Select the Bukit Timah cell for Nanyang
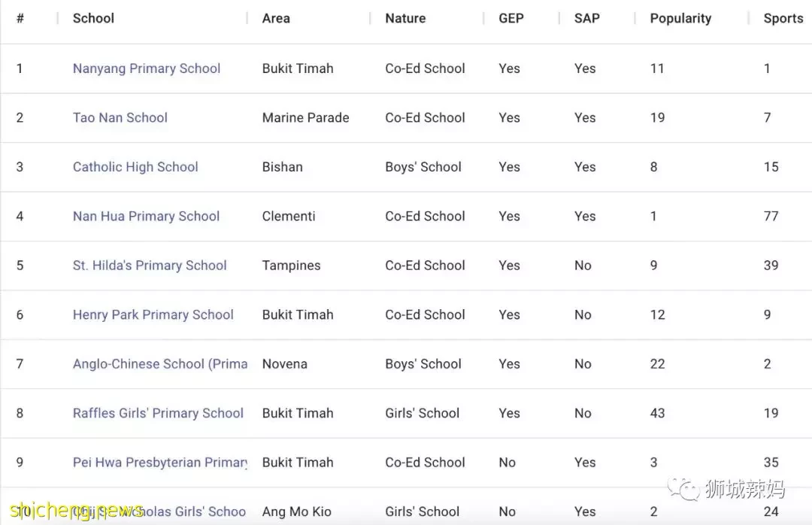 pyautogui.click(x=298, y=68)
